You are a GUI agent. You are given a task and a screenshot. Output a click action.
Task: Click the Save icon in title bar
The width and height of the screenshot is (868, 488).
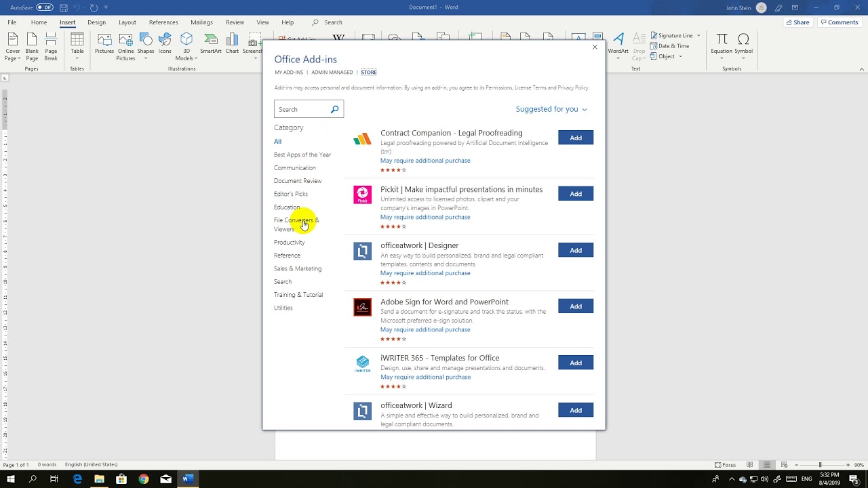point(64,7)
